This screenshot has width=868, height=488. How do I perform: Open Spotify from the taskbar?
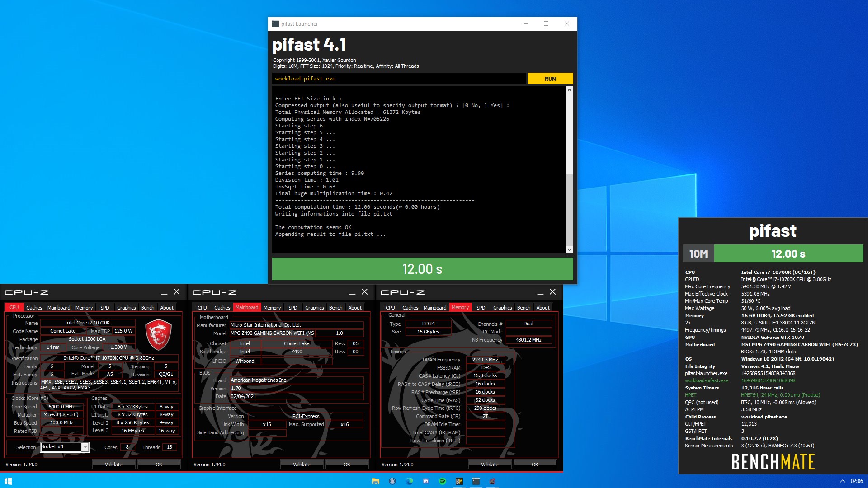(443, 481)
